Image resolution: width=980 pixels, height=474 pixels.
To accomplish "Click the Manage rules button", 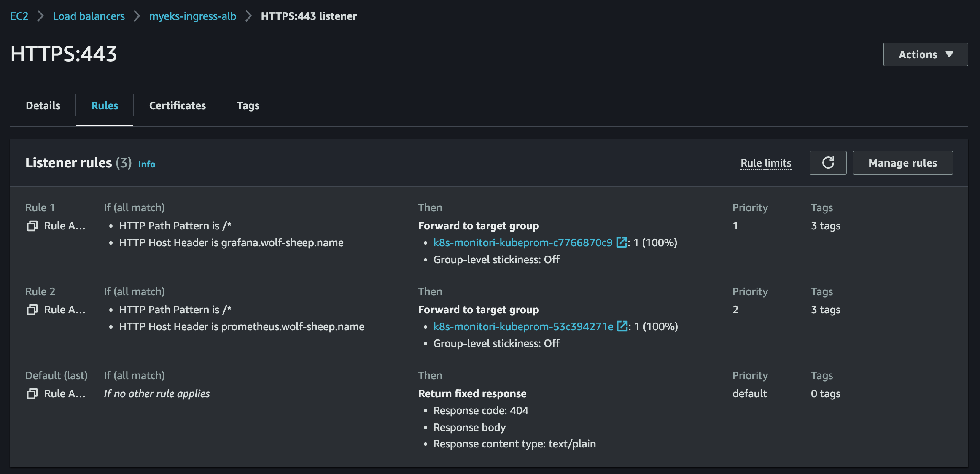I will pos(902,163).
